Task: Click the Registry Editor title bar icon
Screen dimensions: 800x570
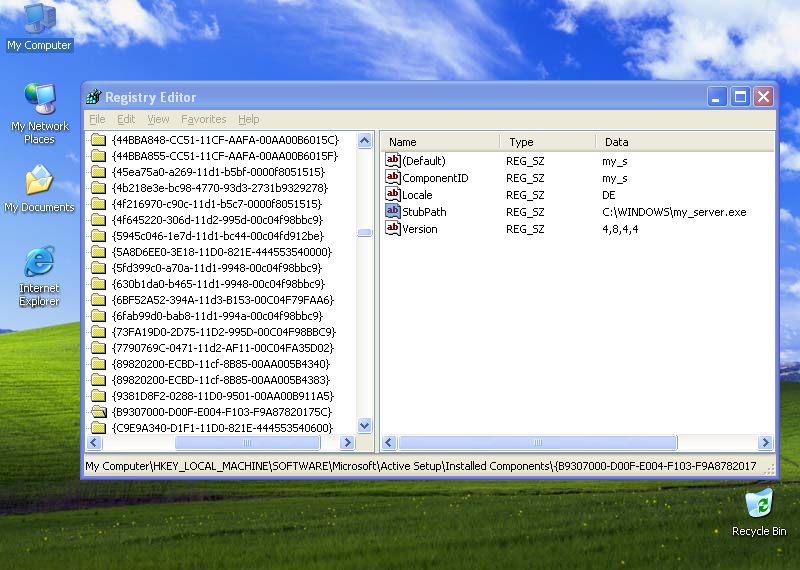Action: point(94,96)
